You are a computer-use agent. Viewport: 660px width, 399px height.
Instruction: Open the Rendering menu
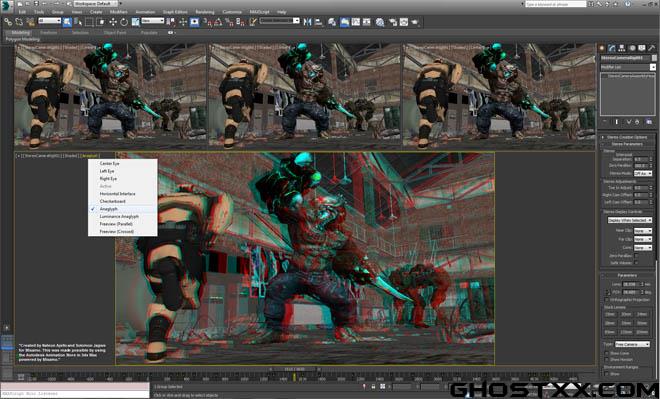[x=205, y=12]
